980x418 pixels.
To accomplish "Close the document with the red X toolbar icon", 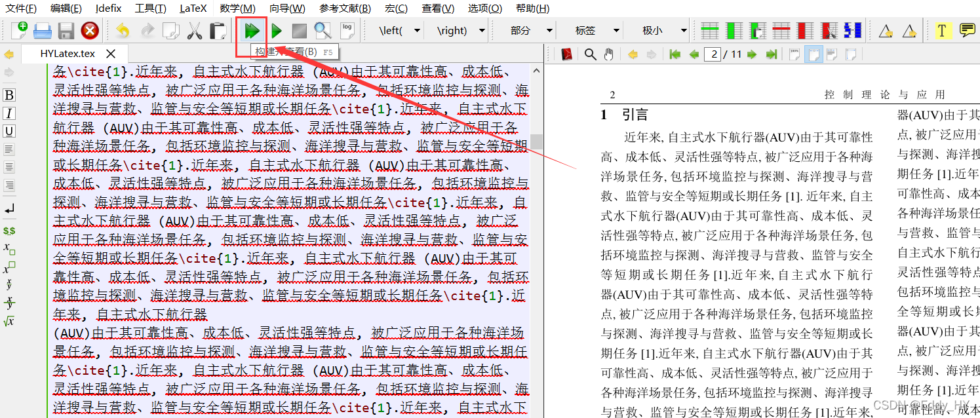I will tap(90, 30).
